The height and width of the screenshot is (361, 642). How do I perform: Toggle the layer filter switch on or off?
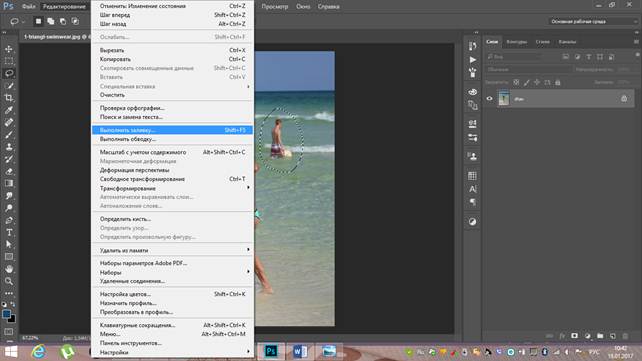tap(637, 55)
